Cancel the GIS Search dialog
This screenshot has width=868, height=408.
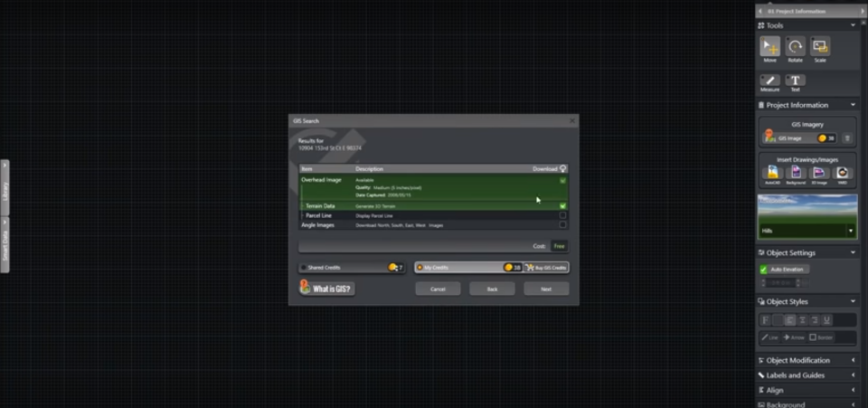(438, 289)
